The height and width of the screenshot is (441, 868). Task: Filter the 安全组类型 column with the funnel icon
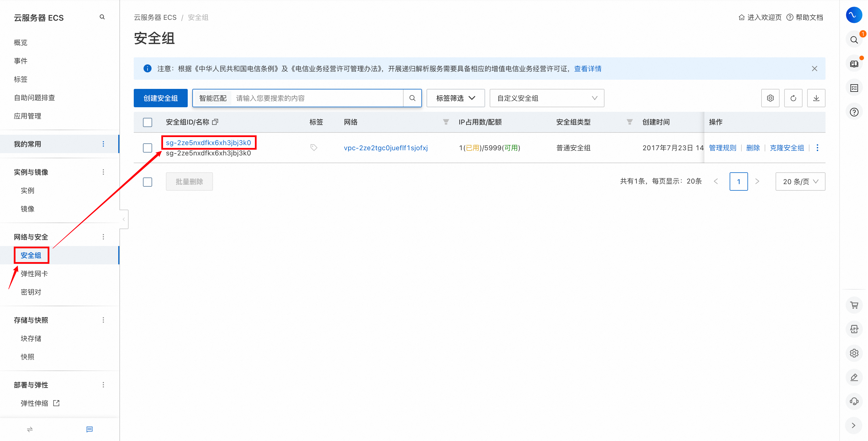pos(629,122)
